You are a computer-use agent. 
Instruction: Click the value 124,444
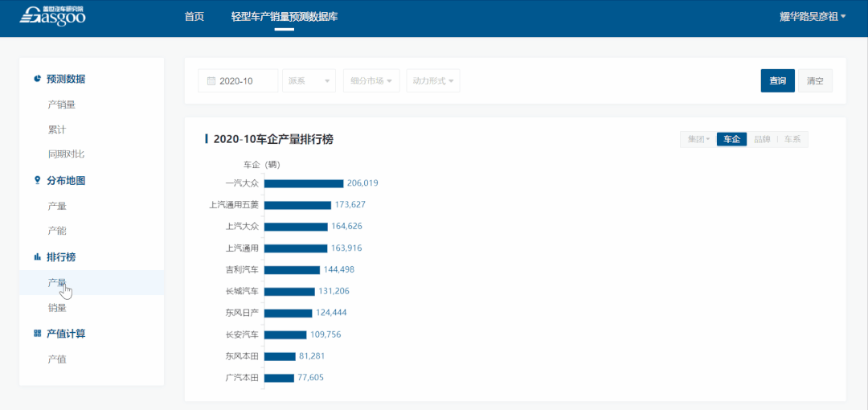331,313
